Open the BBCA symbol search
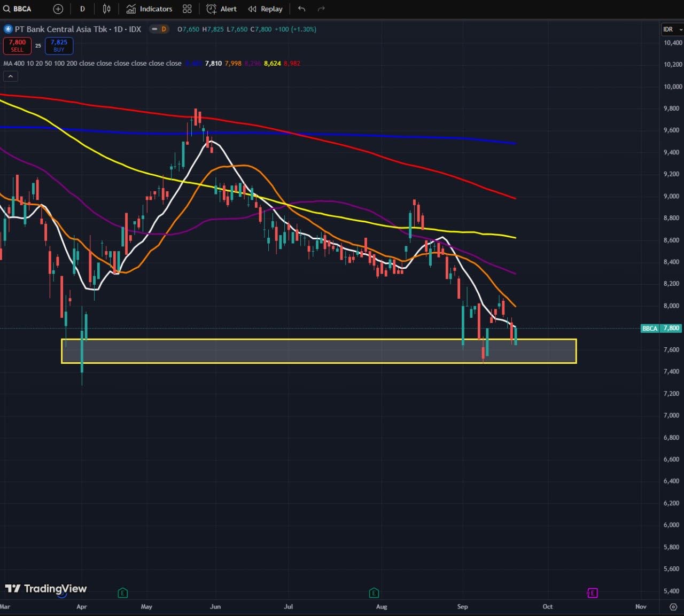684x616 pixels. pos(17,9)
